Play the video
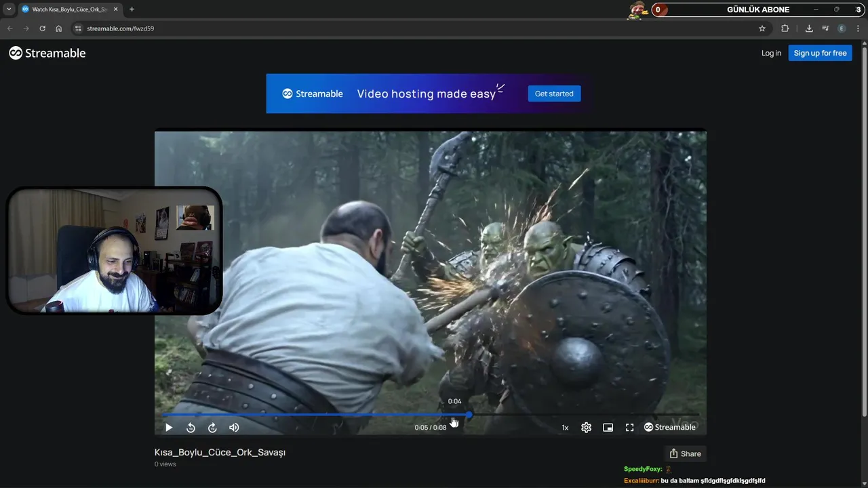The width and height of the screenshot is (868, 488). coord(169,428)
